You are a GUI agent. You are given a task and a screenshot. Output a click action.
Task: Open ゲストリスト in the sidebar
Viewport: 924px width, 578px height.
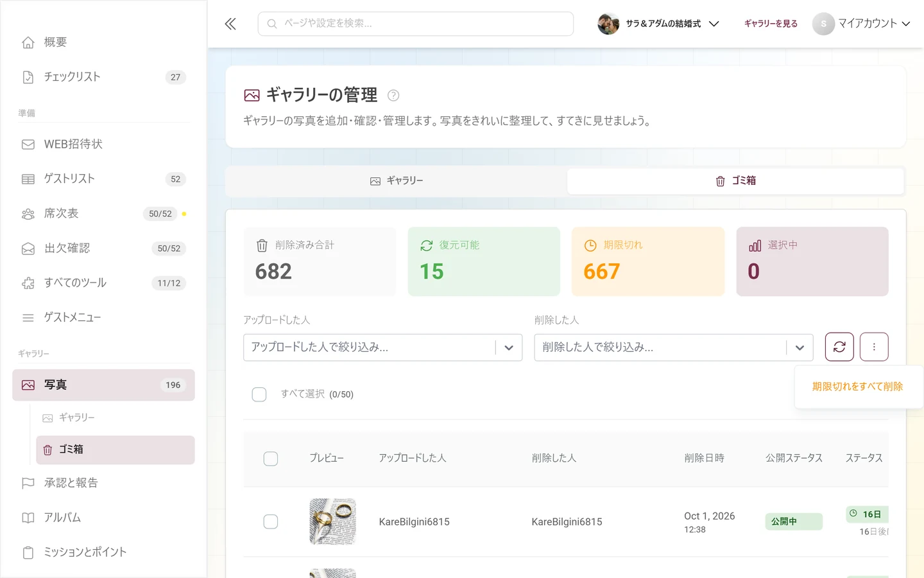pyautogui.click(x=103, y=179)
